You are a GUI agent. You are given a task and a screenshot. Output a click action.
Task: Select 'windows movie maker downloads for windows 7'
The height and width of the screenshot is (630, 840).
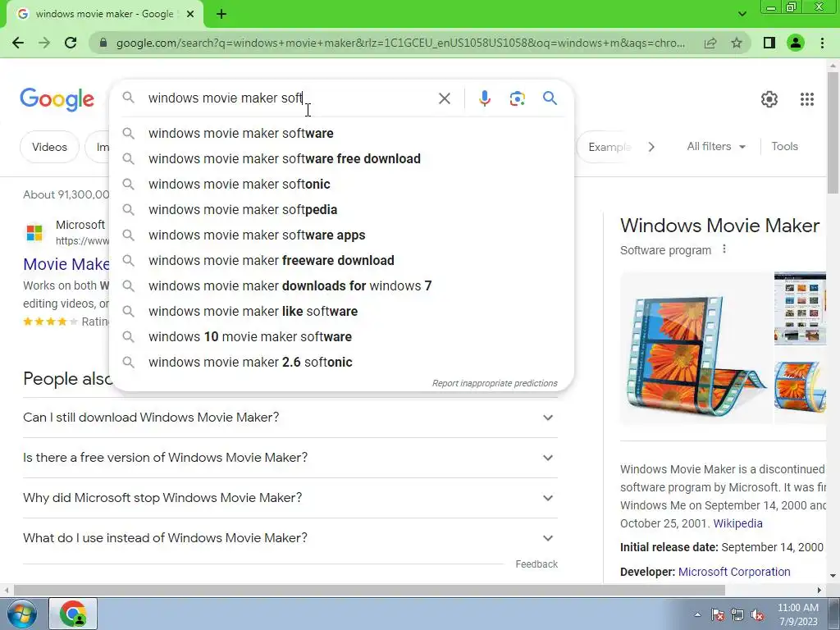pyautogui.click(x=341, y=286)
